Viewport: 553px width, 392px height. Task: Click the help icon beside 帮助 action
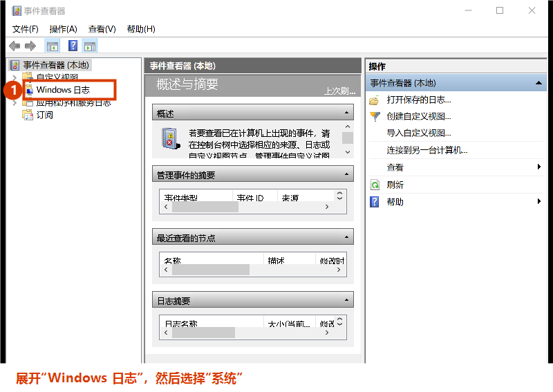(x=374, y=202)
